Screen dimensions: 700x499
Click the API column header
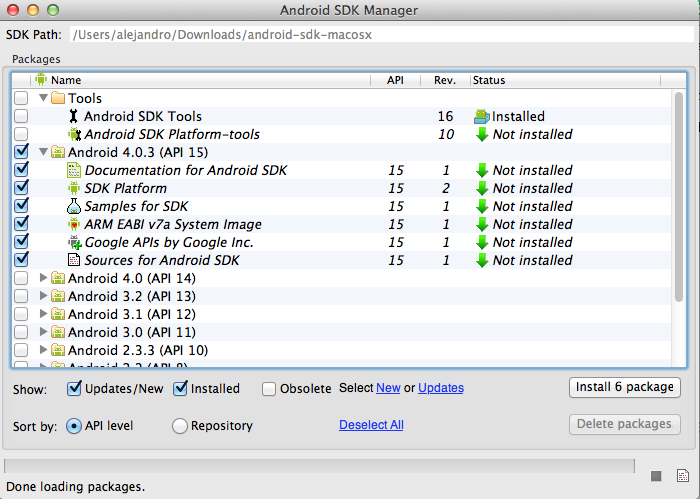pyautogui.click(x=396, y=80)
